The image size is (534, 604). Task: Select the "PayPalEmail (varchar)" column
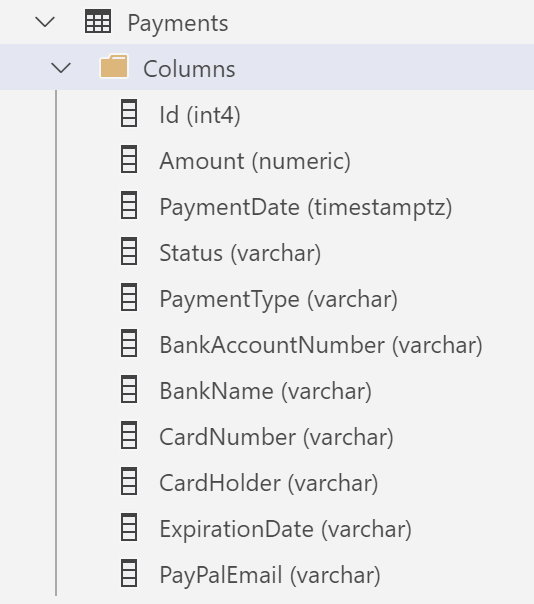(x=270, y=575)
